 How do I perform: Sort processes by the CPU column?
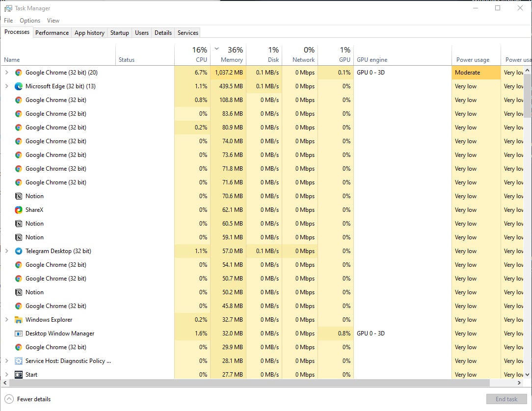click(x=192, y=55)
